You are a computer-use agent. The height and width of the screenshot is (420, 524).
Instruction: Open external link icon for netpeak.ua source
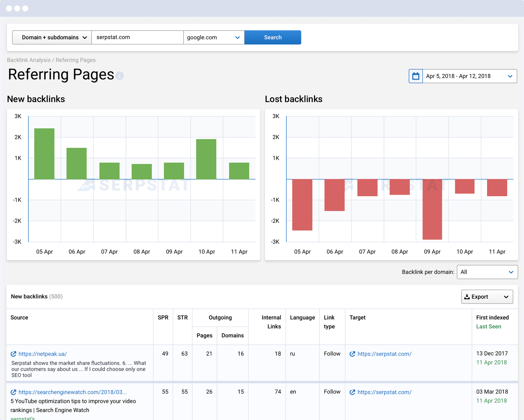pyautogui.click(x=13, y=354)
